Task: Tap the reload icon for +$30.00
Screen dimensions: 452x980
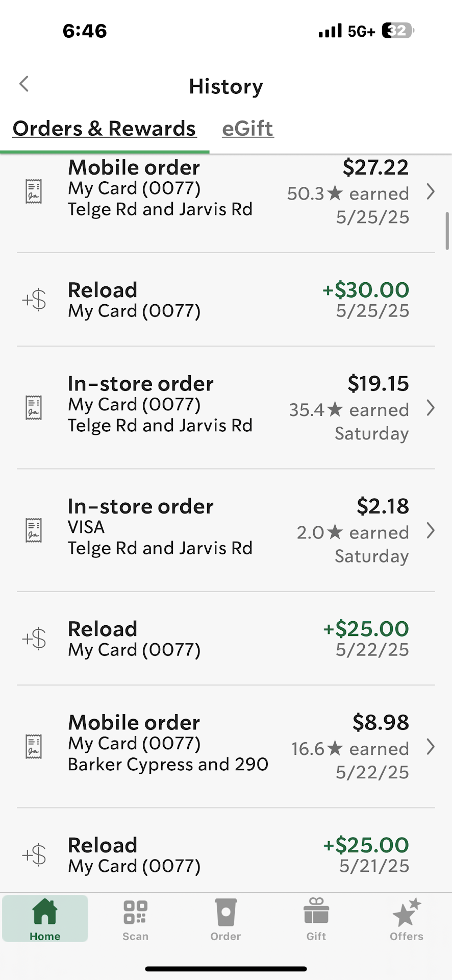Action: pos(34,300)
